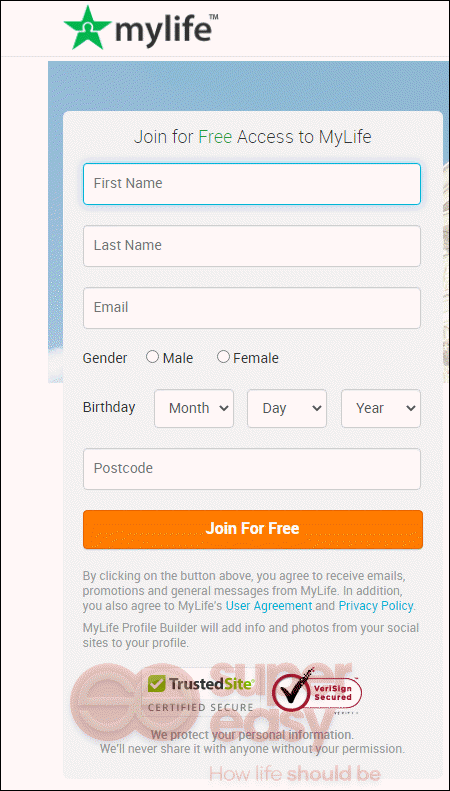Click the VeriSign black checkmark circle
This screenshot has height=791, width=450.
(x=292, y=692)
